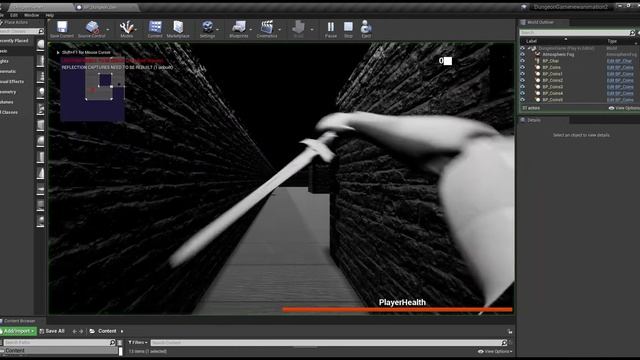Toggle visibility of BP_Coins1 actor
The width and height of the screenshot is (640, 360).
(x=522, y=74)
